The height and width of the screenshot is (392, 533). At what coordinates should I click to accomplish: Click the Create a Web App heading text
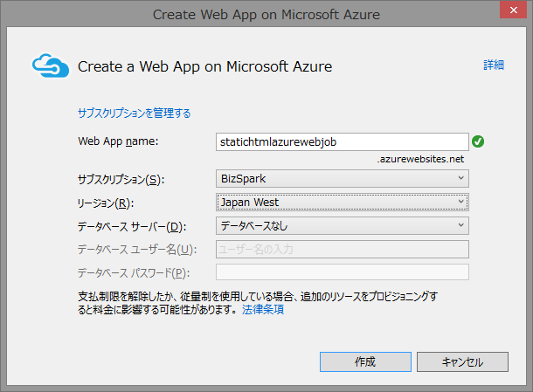pos(204,66)
